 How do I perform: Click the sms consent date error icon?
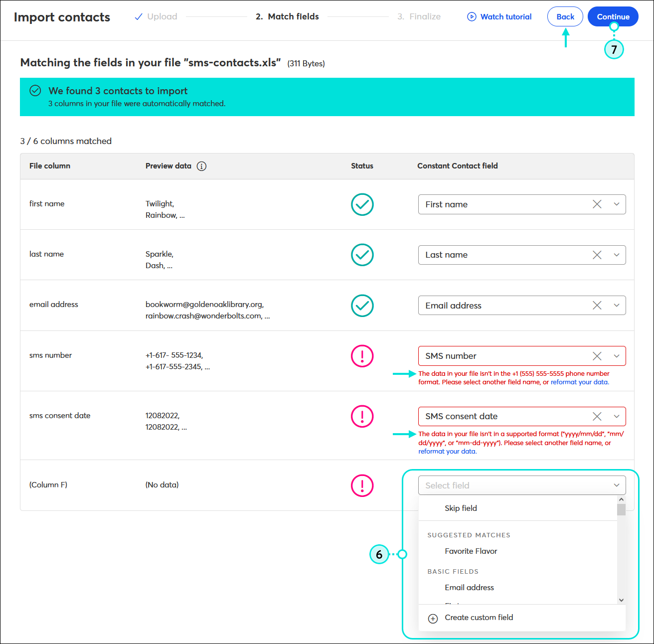click(x=362, y=416)
